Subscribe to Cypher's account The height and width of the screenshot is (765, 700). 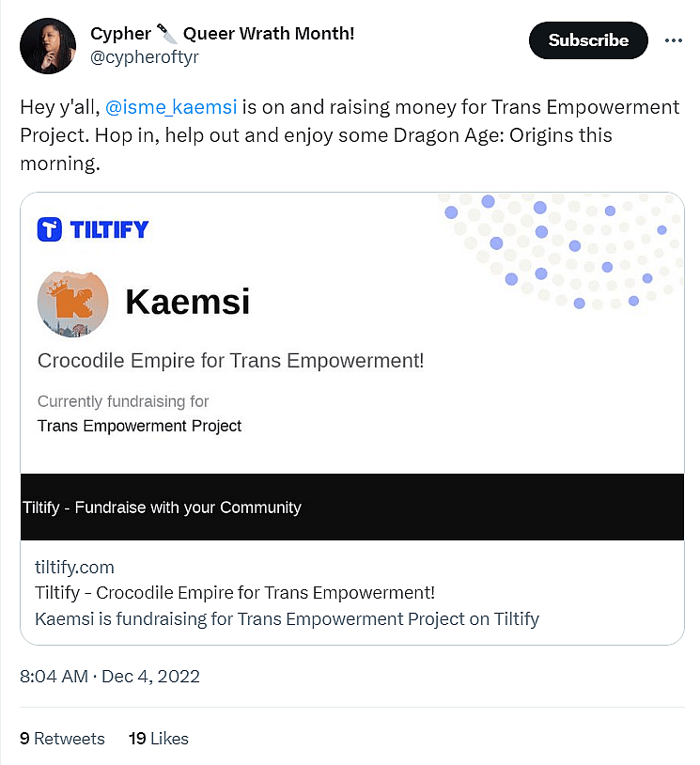tap(588, 40)
